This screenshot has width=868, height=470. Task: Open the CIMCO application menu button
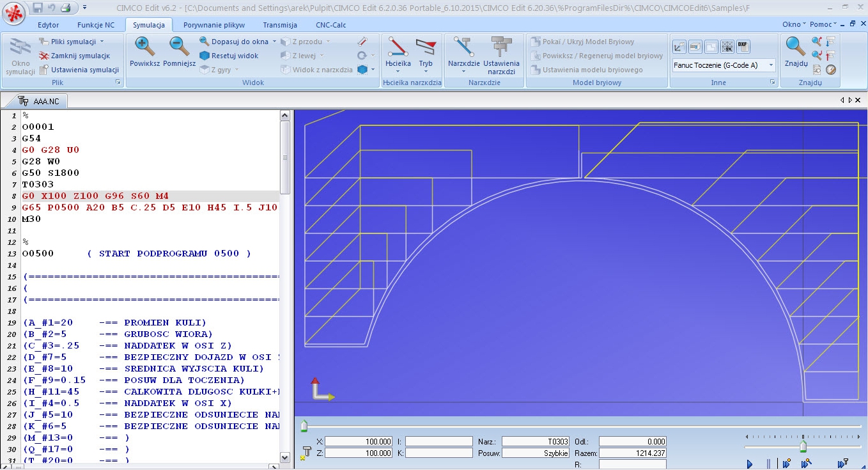[x=14, y=12]
